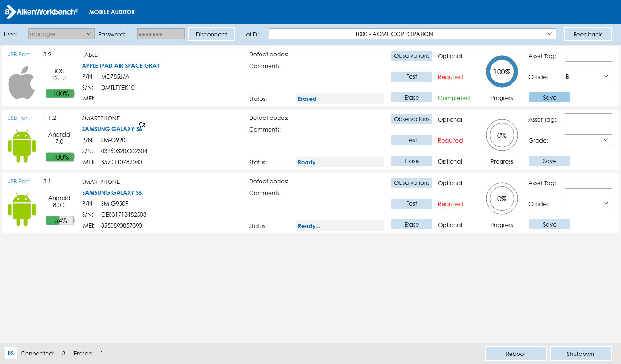This screenshot has height=364, width=621.
Task: Click the Android 8.0.0 version text
Action: coord(59,201)
